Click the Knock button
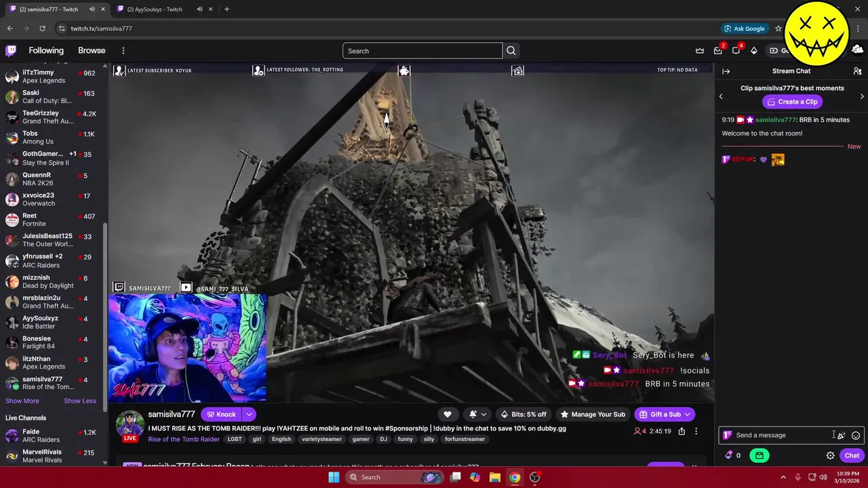 pos(221,414)
